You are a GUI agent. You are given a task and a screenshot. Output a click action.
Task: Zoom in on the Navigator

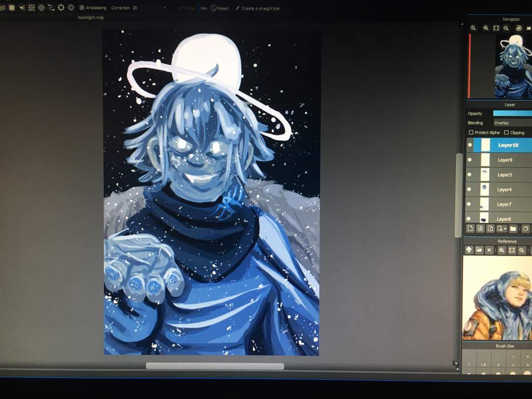pos(486,28)
